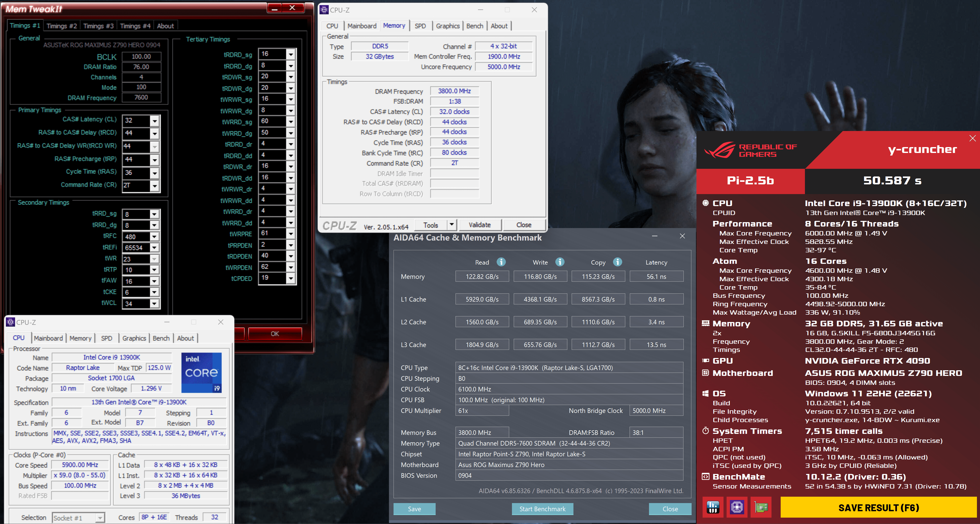Viewport: 980px width, 524px height.
Task: Click the OK button in Mem TweakIt
Action: (x=275, y=334)
